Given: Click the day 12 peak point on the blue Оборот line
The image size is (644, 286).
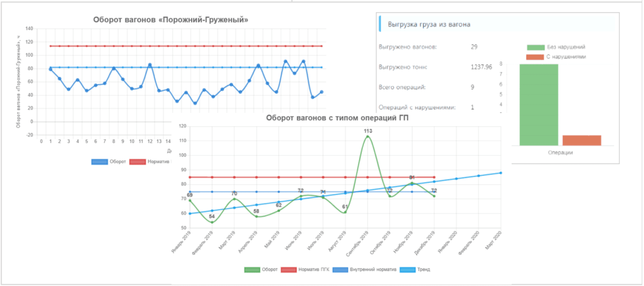Looking at the screenshot, I should (150, 65).
